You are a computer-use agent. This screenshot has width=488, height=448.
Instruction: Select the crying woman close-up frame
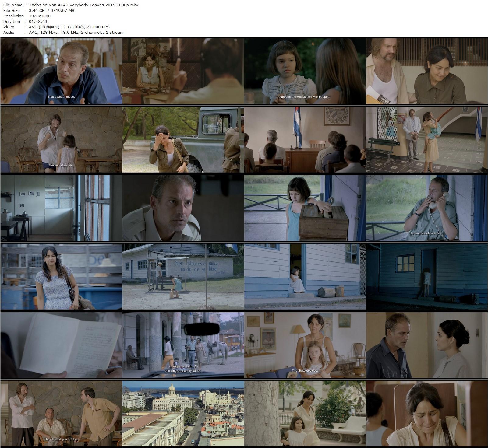[x=427, y=414]
